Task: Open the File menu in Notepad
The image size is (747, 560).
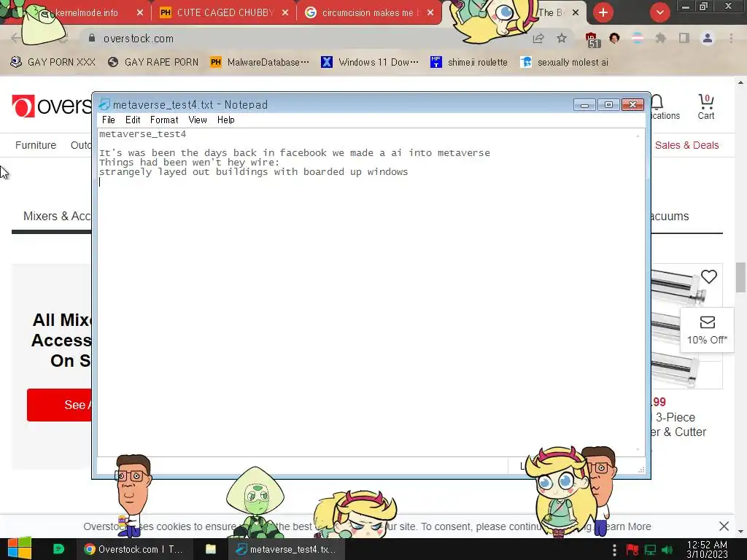Action: 108,120
